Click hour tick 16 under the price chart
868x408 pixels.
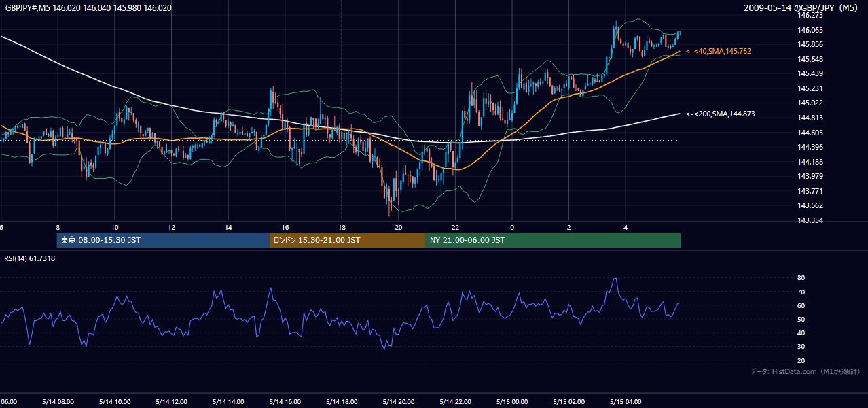point(285,228)
